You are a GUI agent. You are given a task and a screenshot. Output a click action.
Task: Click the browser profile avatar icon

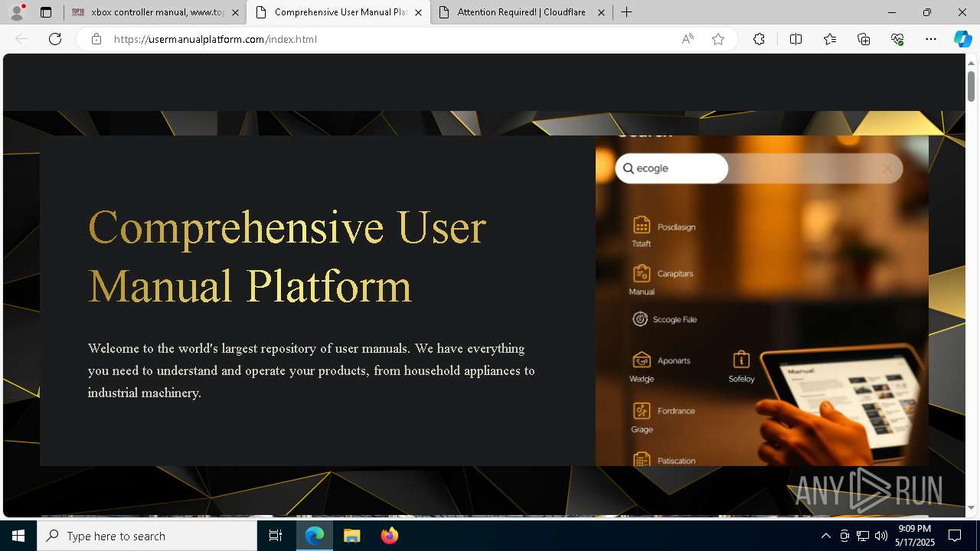(x=17, y=12)
